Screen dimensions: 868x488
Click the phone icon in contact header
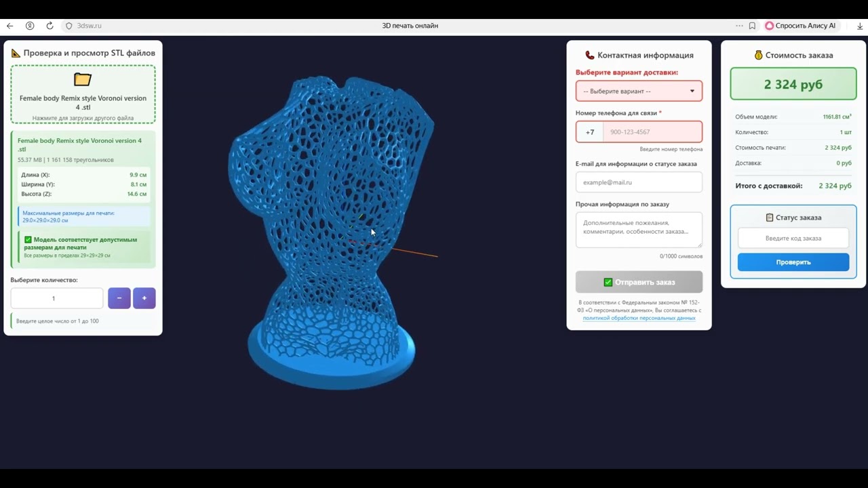click(589, 56)
